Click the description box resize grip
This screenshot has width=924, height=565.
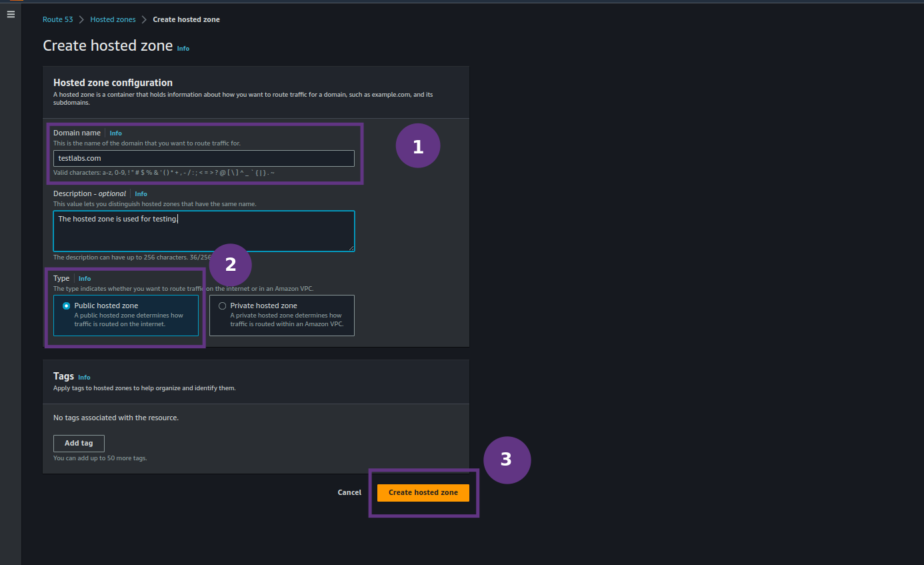[x=352, y=247]
